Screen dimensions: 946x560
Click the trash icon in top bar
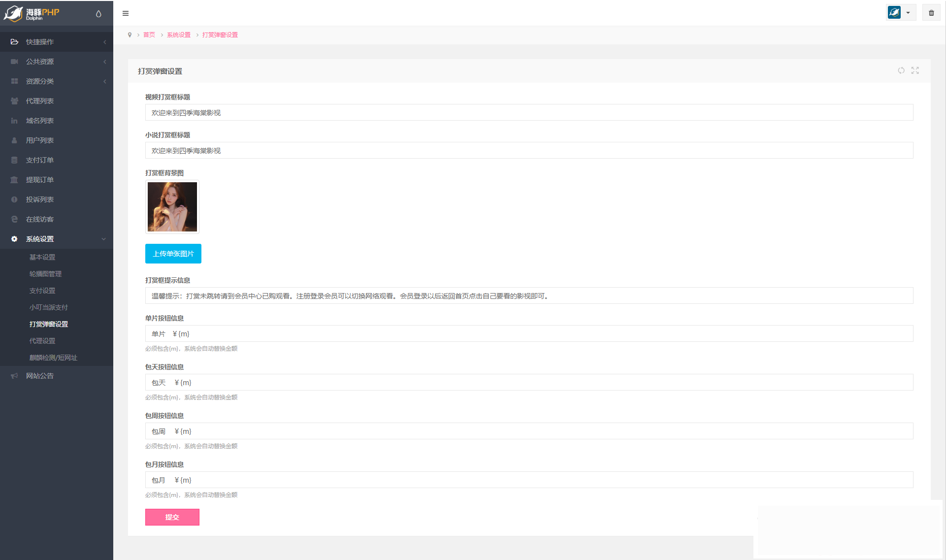click(931, 13)
